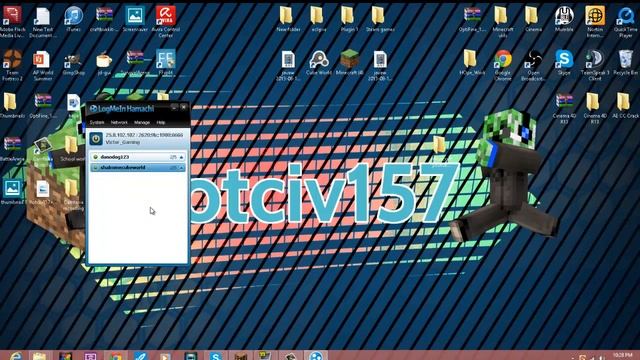The height and width of the screenshot is (360, 640).
Task: Open Skype from the taskbar
Action: [215, 356]
